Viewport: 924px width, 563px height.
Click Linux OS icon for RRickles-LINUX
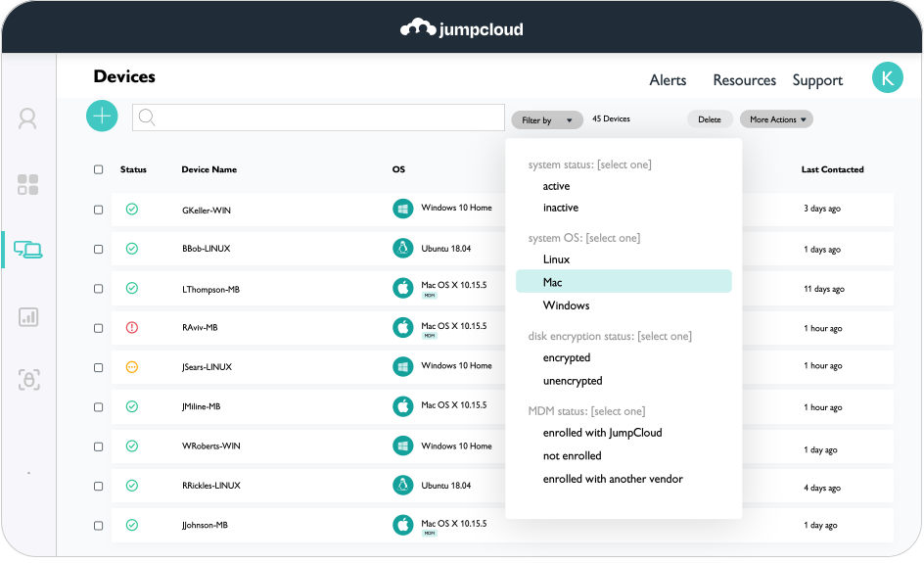(x=403, y=486)
